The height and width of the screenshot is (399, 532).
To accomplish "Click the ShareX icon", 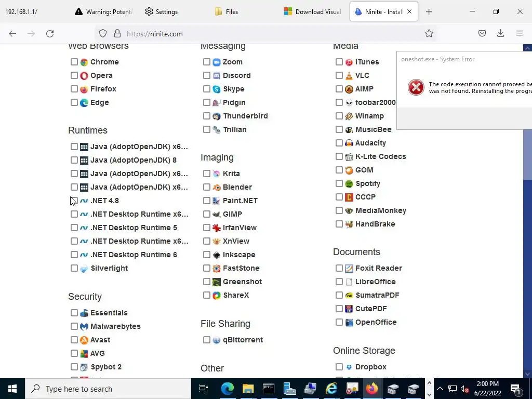I will coord(217,295).
